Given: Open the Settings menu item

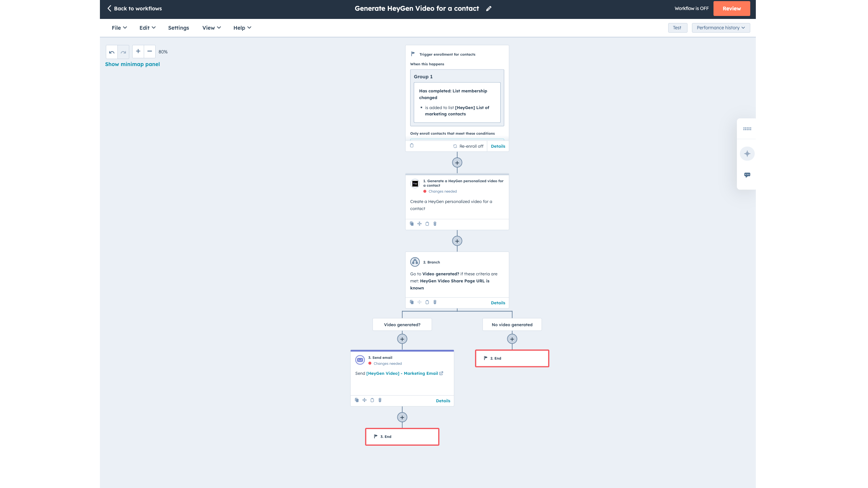Looking at the screenshot, I should click(x=178, y=28).
